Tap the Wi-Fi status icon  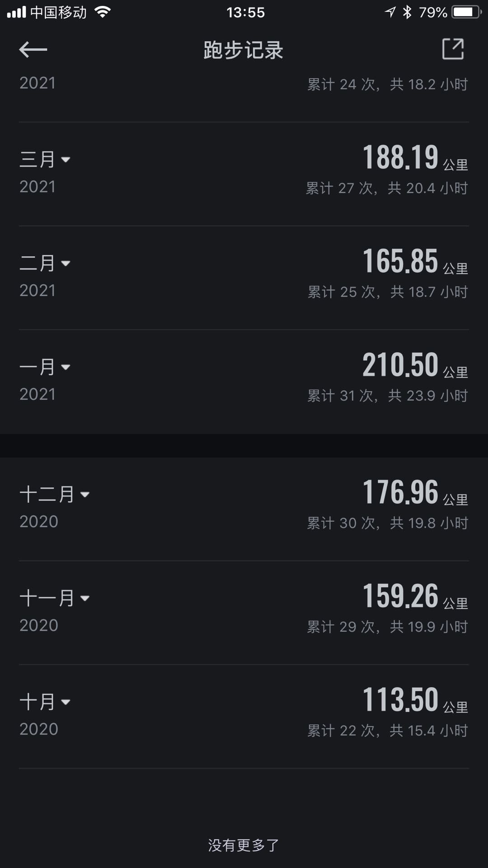point(103,12)
